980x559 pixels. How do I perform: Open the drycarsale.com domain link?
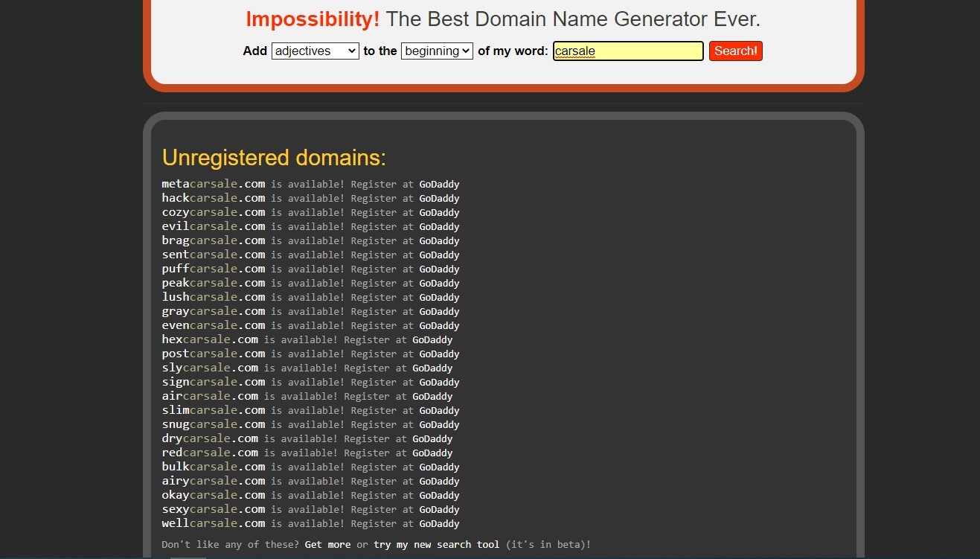[x=211, y=438]
